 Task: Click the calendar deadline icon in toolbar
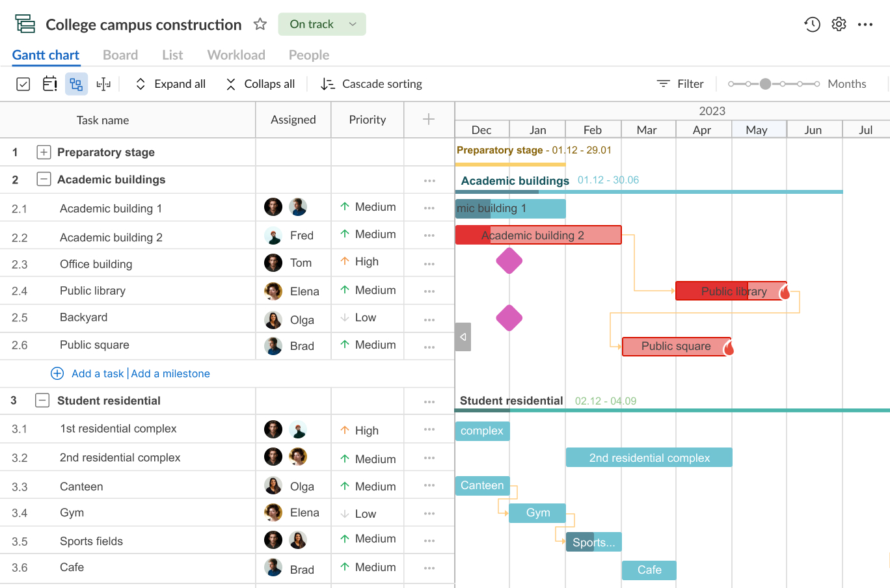[x=49, y=84]
